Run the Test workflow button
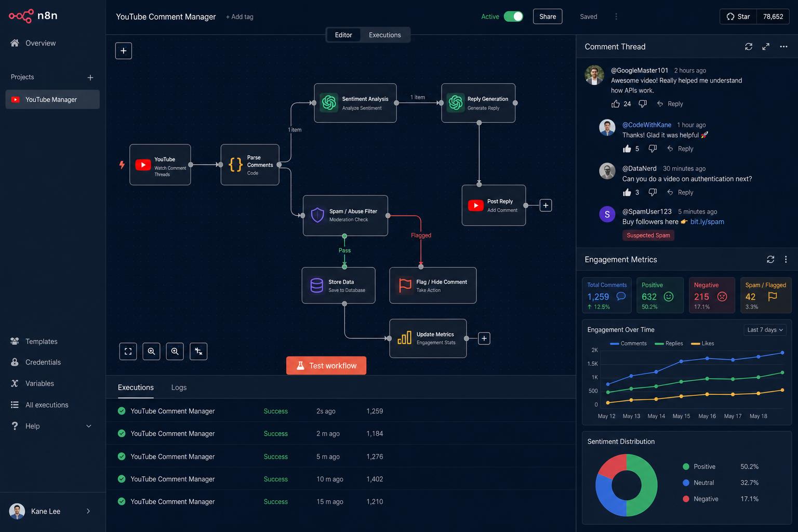Viewport: 798px width, 532px height. coord(326,366)
